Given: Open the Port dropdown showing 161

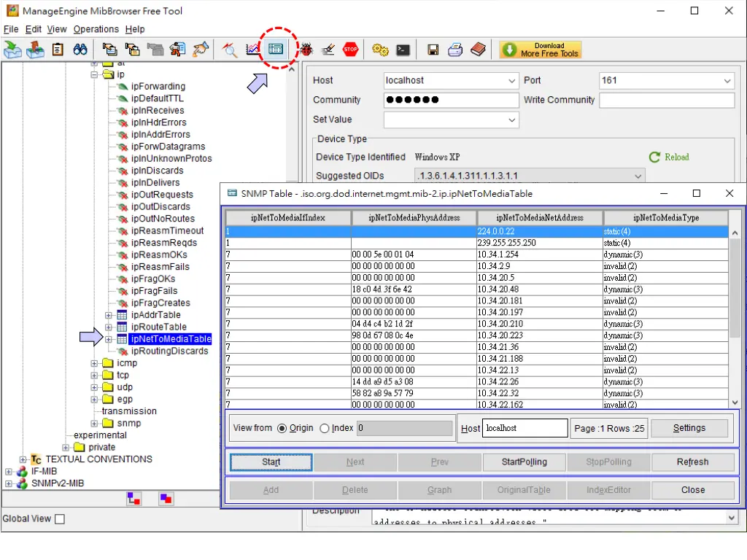Looking at the screenshot, I should click(727, 81).
